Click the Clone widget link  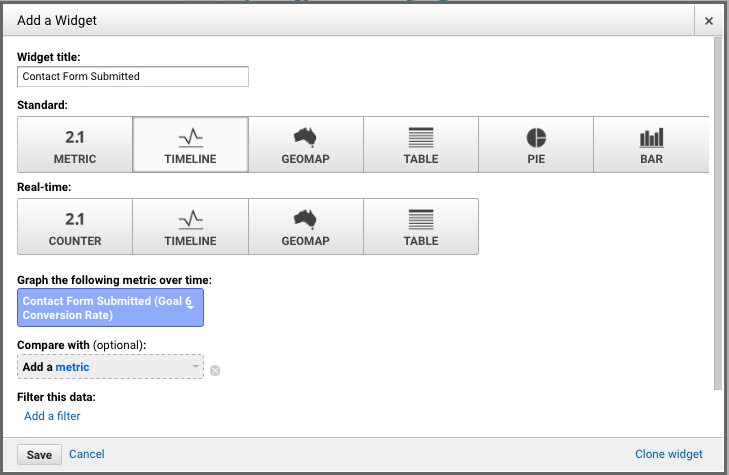[669, 454]
